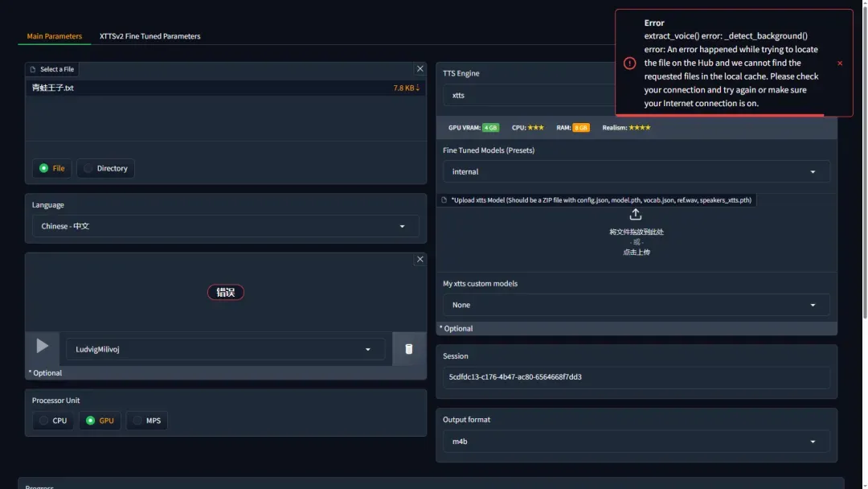The height and width of the screenshot is (489, 868).
Task: Click the Realism star rating
Action: tap(640, 128)
